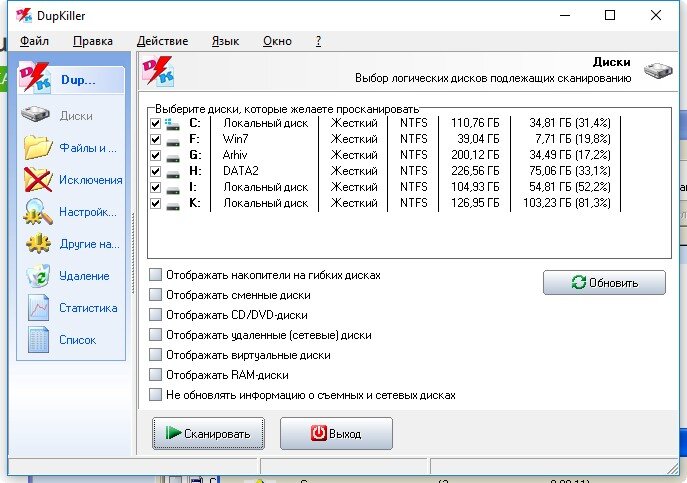The height and width of the screenshot is (483, 687).
Task: Click the C: system drive icon
Action: click(172, 124)
